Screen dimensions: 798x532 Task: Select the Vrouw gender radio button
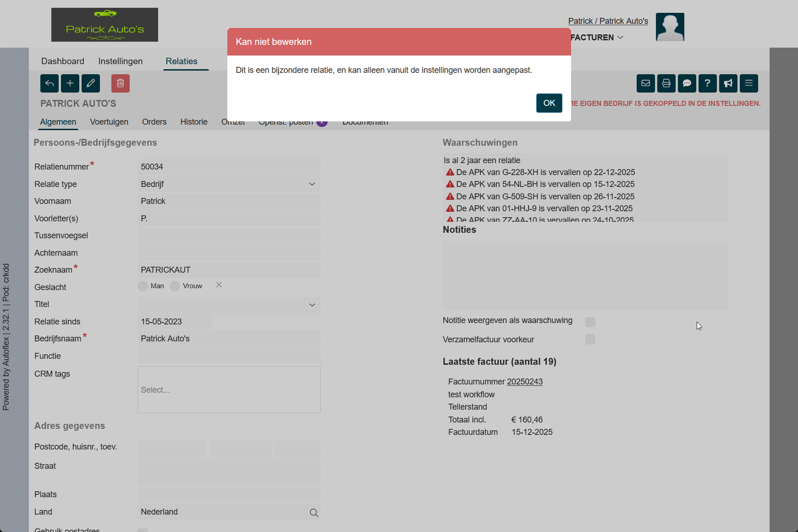coord(175,286)
